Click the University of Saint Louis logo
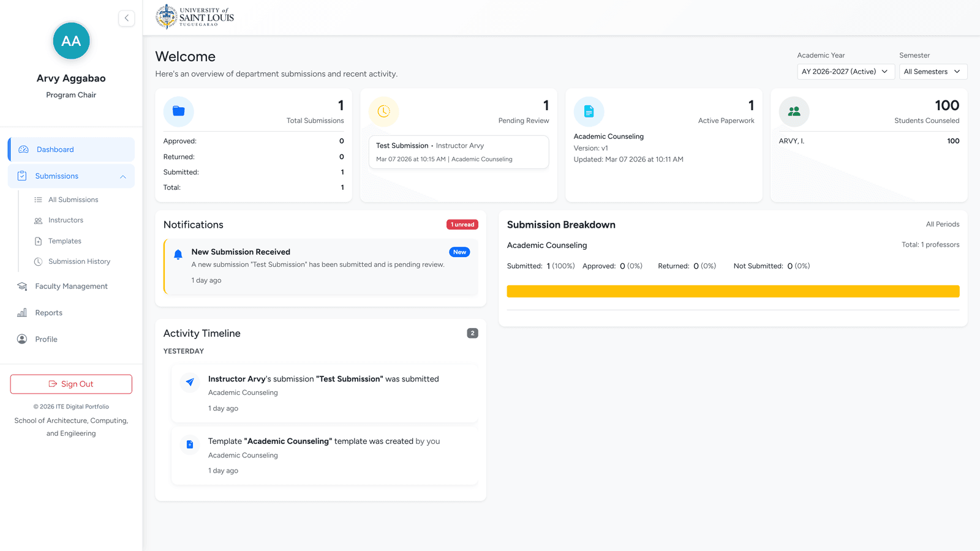Viewport: 980px width, 551px height. click(195, 17)
